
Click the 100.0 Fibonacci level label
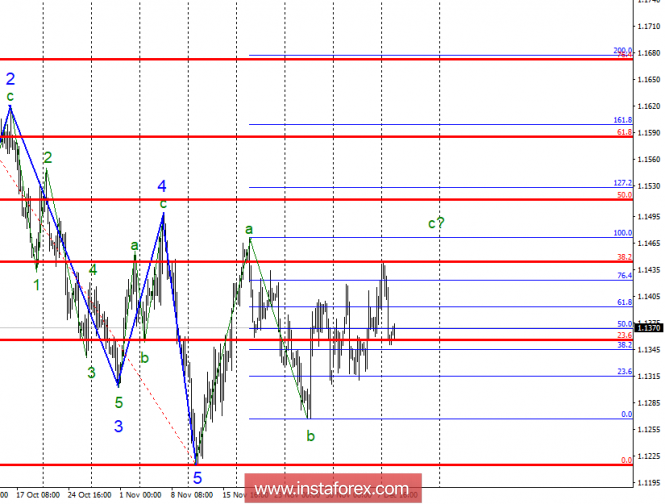(622, 233)
